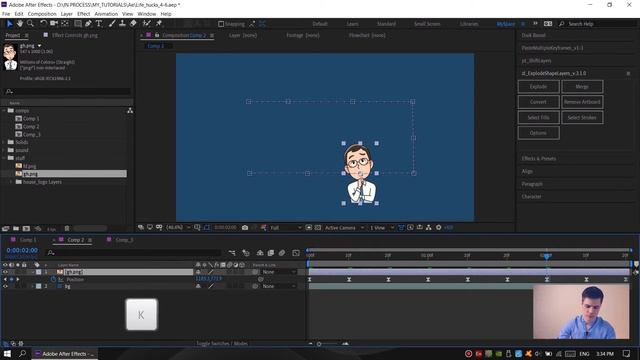Click the Convert button
The height and width of the screenshot is (360, 640).
[x=538, y=102]
